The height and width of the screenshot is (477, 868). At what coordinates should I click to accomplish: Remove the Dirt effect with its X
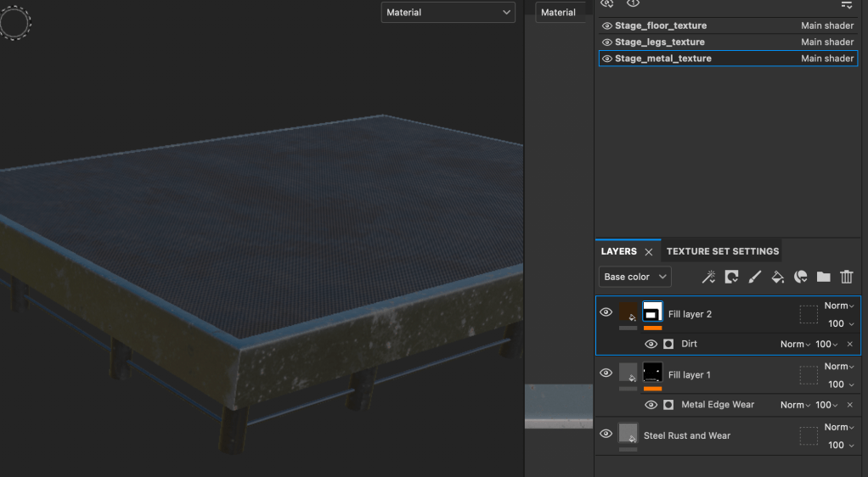(849, 345)
